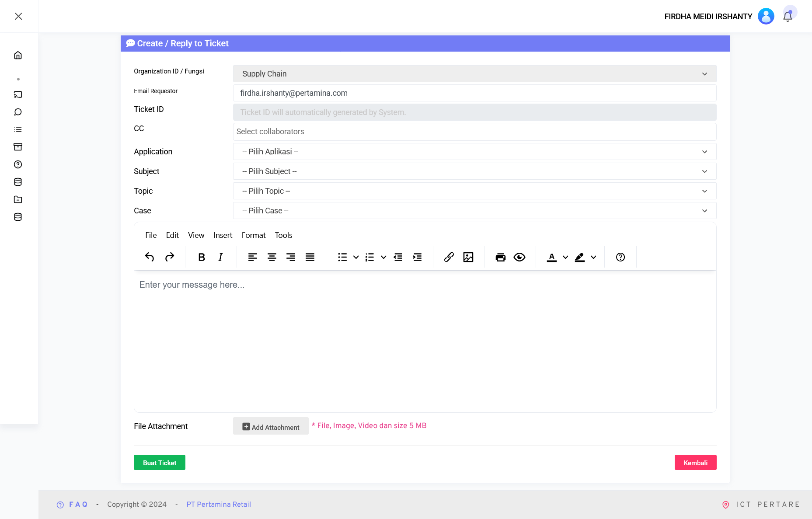This screenshot has height=519, width=812.
Task: Open the notifications bell icon
Action: 788,17
